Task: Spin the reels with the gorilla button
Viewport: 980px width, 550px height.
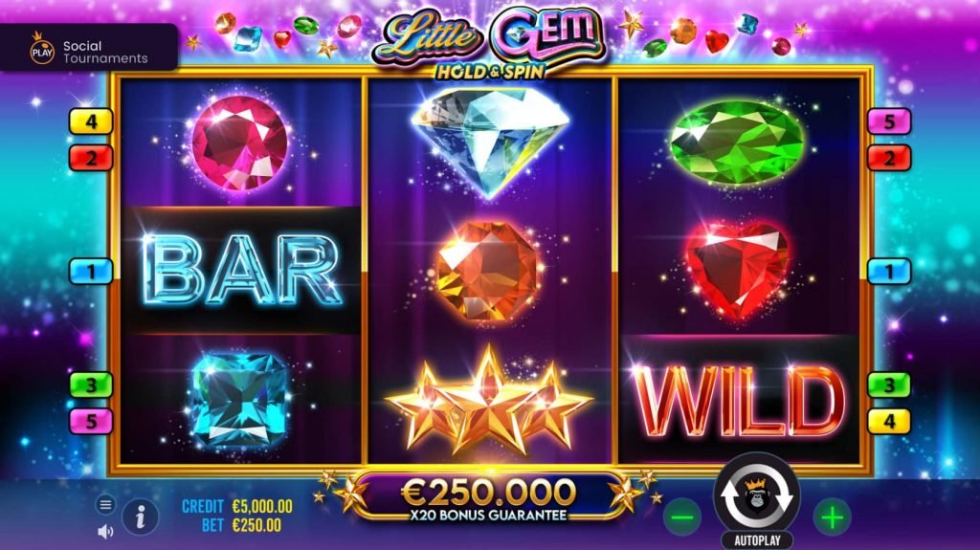Action: [x=757, y=495]
